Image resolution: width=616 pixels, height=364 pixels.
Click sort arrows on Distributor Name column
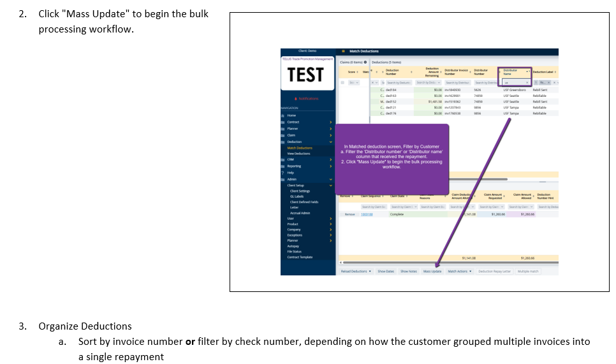tap(528, 71)
